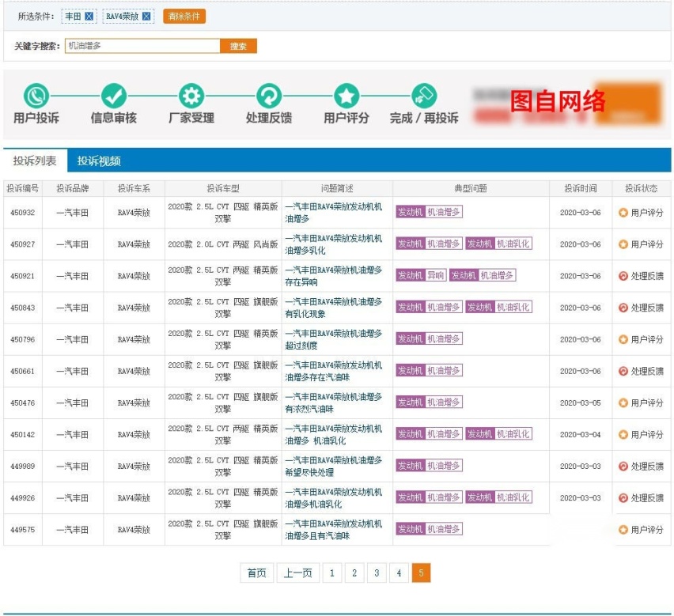Click 用户评分 status icon in row 450476
Screen dimensions: 674x616
pos(623,403)
